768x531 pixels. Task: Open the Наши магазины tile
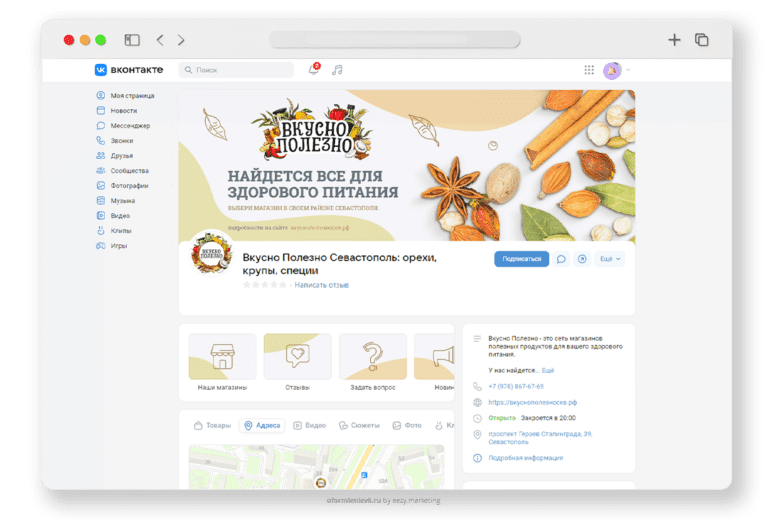[222, 364]
